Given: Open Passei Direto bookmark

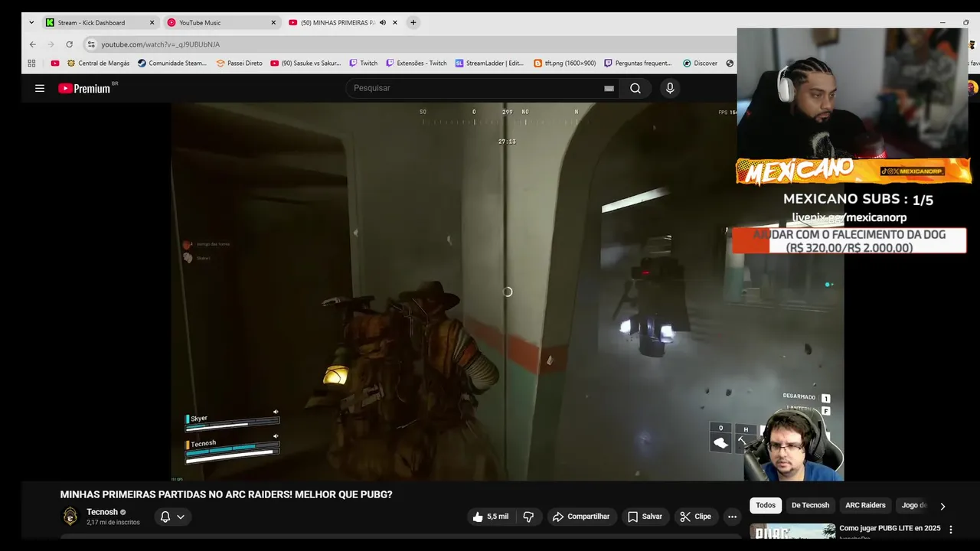Looking at the screenshot, I should 239,64.
